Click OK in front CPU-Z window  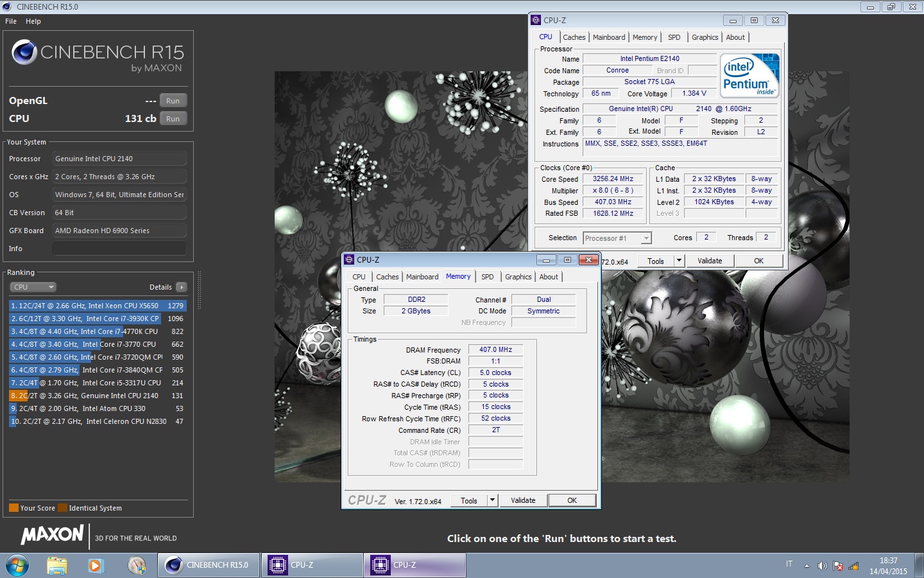pyautogui.click(x=572, y=501)
